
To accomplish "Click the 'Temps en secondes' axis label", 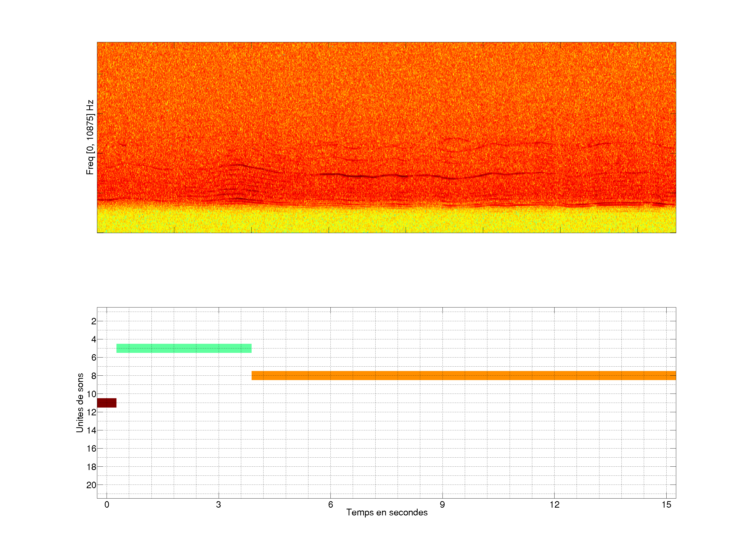I will 387,512.
